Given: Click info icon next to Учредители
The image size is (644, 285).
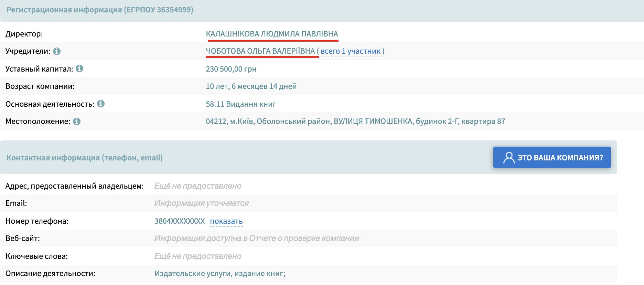Looking at the screenshot, I should (x=57, y=51).
